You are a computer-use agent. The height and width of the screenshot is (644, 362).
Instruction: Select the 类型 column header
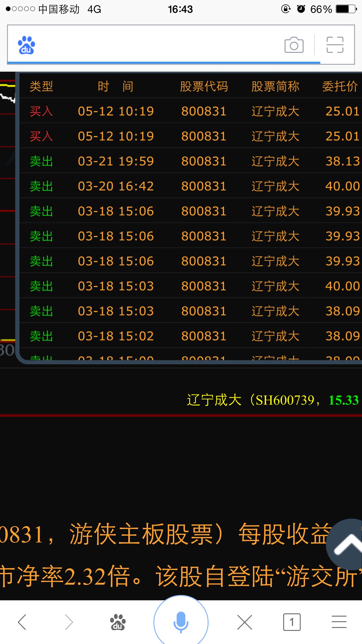(41, 86)
